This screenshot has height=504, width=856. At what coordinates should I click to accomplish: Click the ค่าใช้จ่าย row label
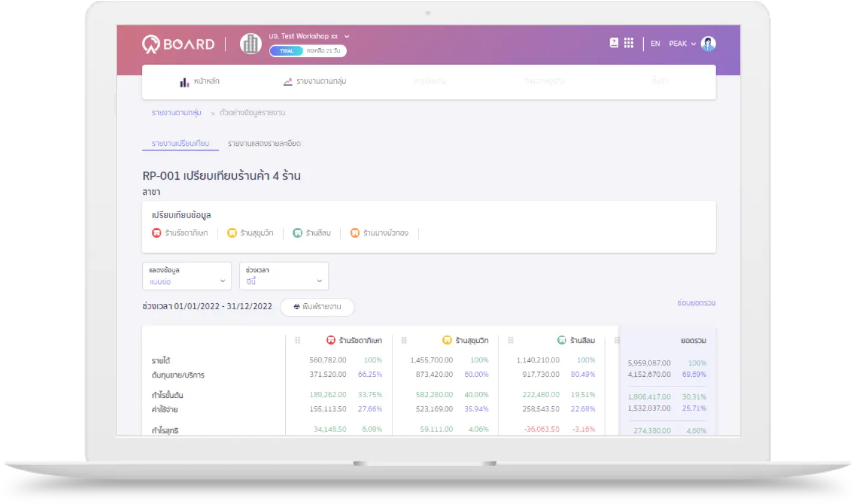(165, 410)
